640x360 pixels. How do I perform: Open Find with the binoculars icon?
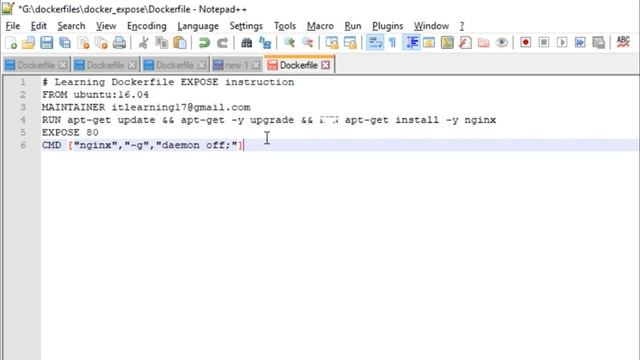(246, 42)
